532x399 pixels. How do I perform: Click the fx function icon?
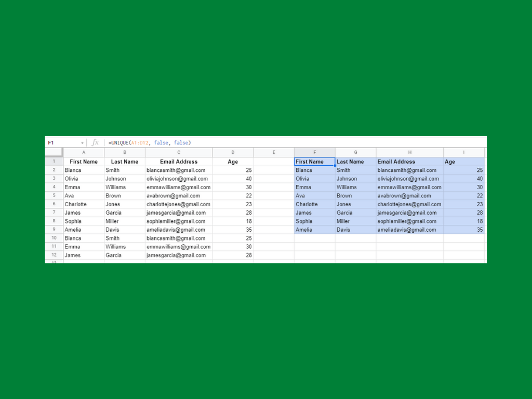pos(95,142)
